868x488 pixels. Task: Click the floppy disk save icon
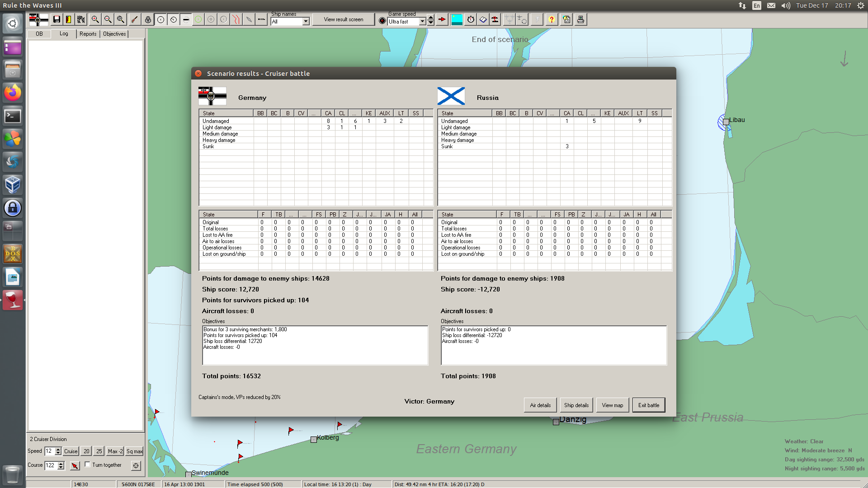(x=57, y=19)
